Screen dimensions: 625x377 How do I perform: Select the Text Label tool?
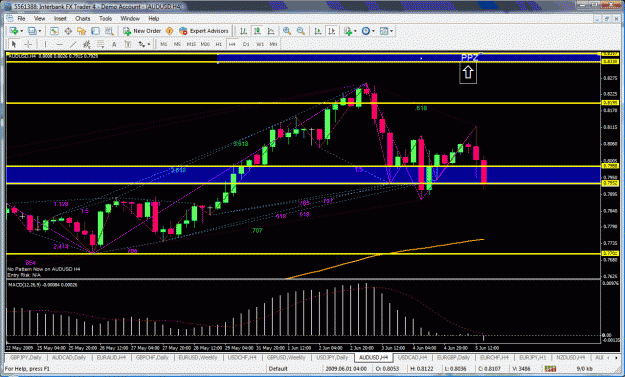coord(128,44)
